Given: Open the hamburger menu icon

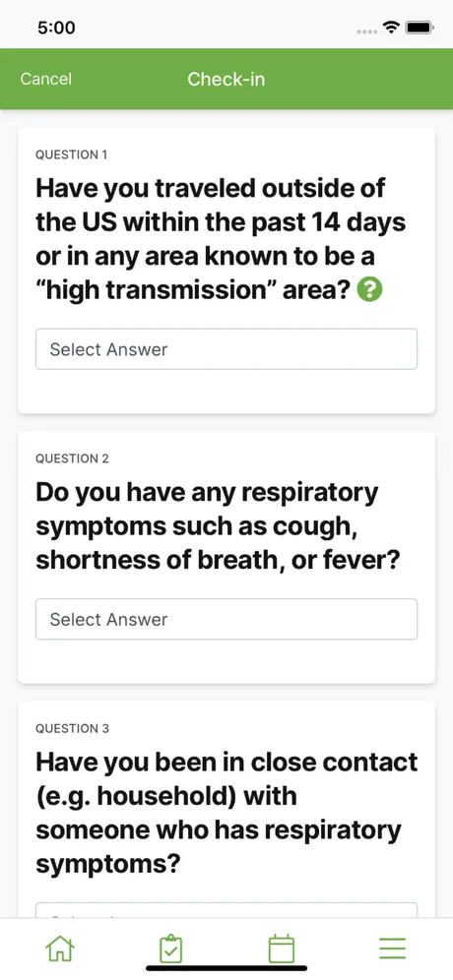Looking at the screenshot, I should [x=392, y=949].
